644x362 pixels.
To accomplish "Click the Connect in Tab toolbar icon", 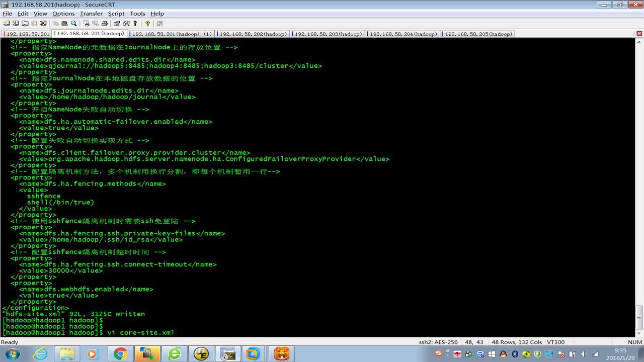I will coord(25,23).
